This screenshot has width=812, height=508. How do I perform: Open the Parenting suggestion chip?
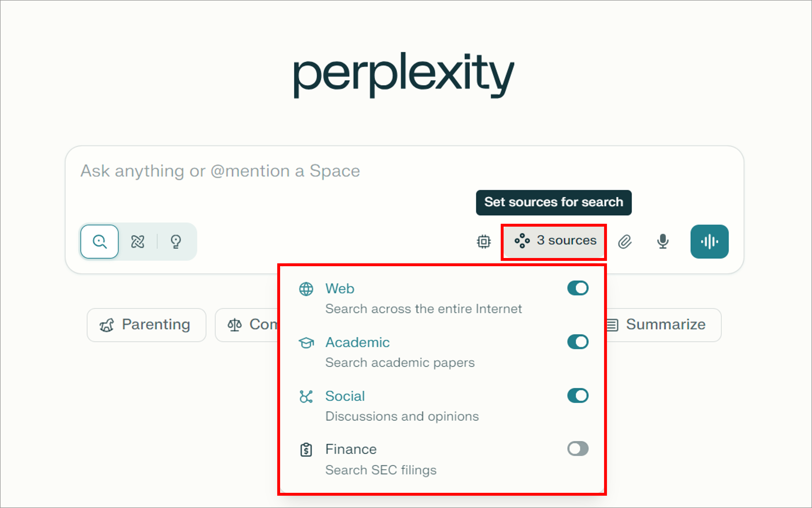click(x=147, y=325)
